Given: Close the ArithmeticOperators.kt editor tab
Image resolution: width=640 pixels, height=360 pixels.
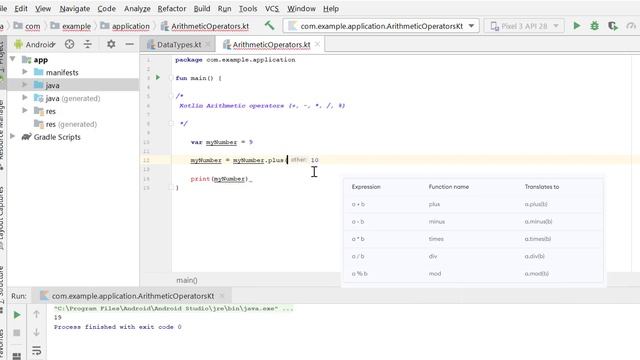Looking at the screenshot, I should pos(318,44).
